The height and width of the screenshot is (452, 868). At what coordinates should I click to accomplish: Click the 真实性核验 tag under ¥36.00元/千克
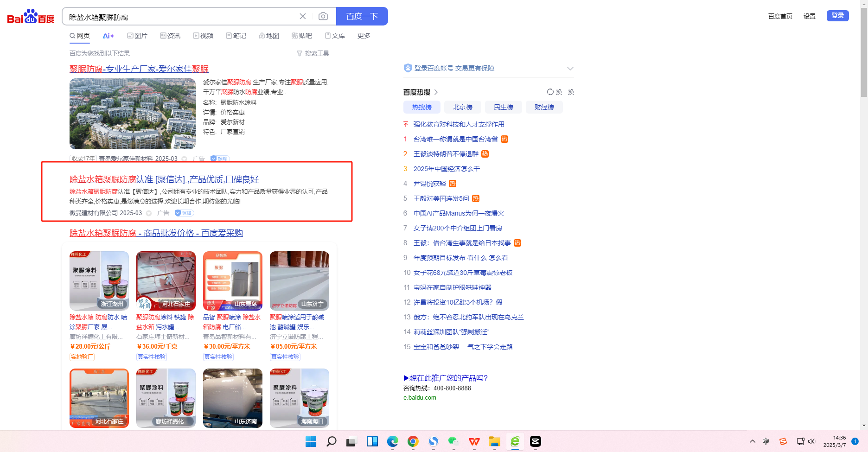point(152,357)
